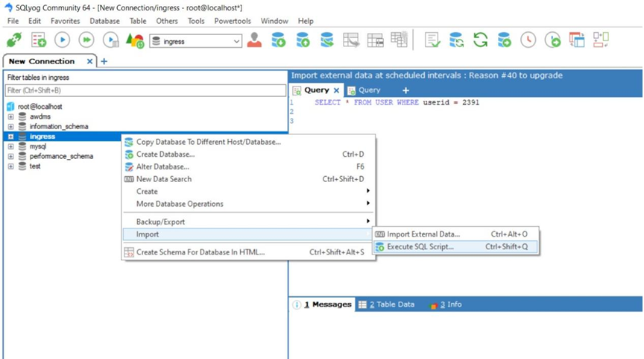Click the last toolbar layout icon
Image resolution: width=644 pixels, height=359 pixels.
(601, 40)
